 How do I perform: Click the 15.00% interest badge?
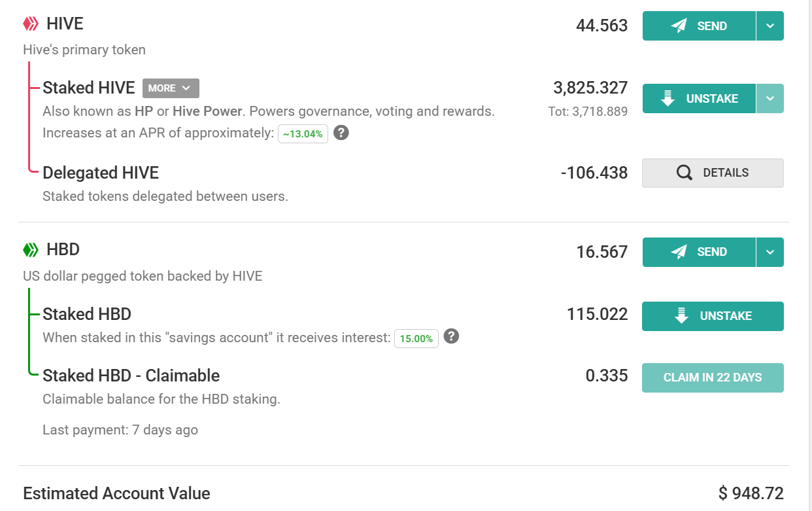point(416,338)
